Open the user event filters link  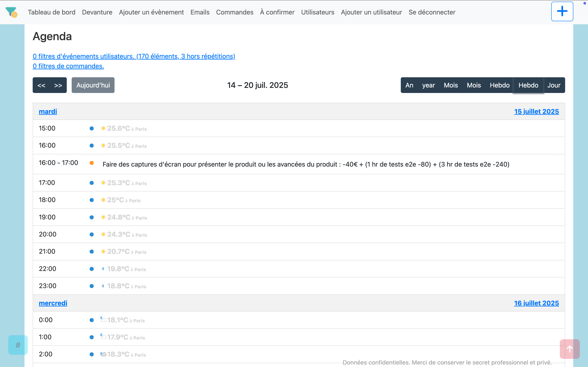(x=134, y=56)
